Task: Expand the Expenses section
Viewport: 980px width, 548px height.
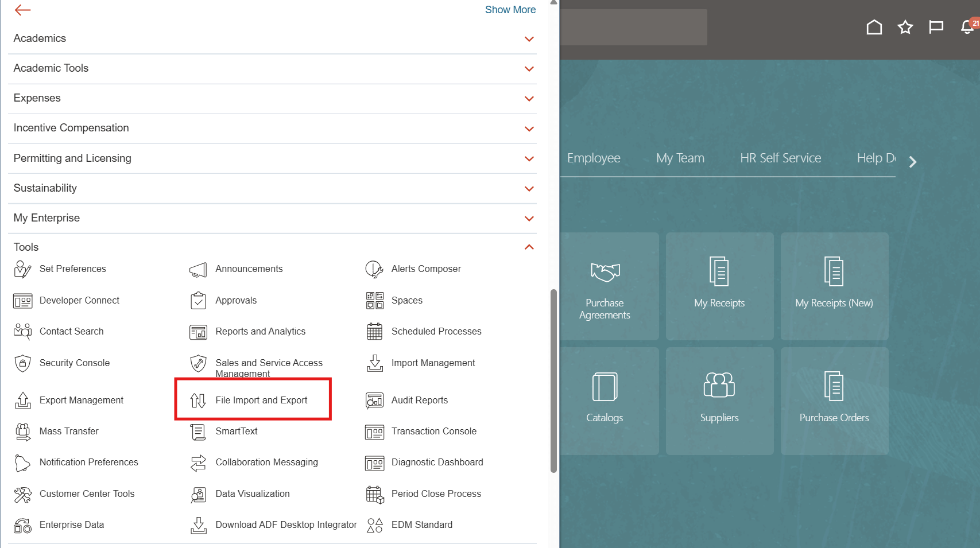Action: tap(529, 99)
